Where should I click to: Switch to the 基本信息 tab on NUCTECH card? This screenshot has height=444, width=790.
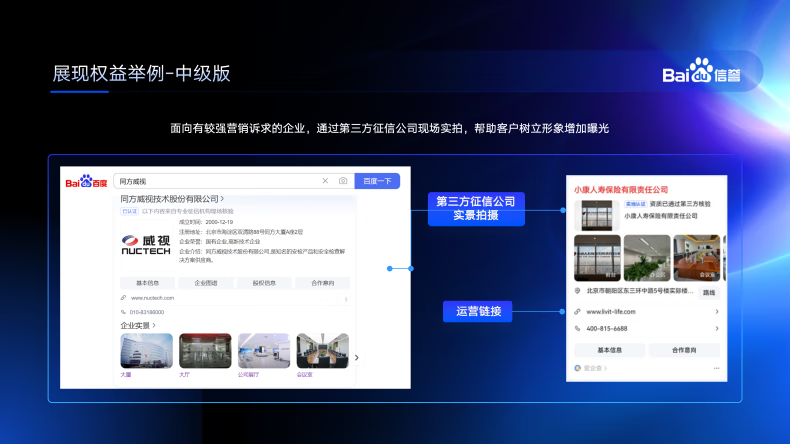pos(147,283)
